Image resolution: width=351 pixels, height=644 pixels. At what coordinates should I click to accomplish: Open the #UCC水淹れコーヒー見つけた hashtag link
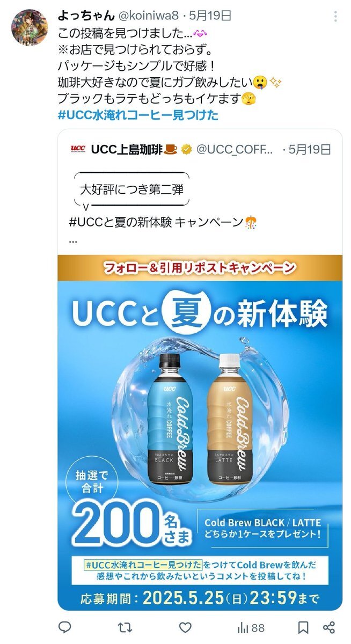(x=138, y=115)
